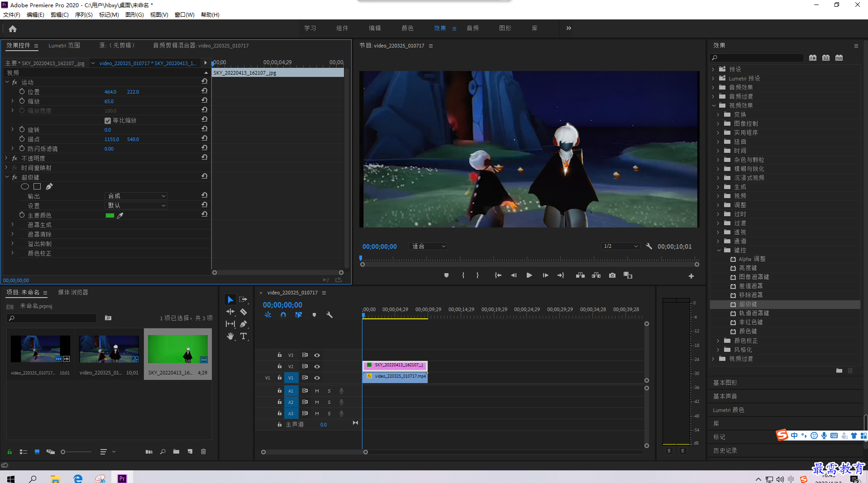Image resolution: width=868 pixels, height=483 pixels.
Task: Open the program monitor button editor plus
Action: pos(691,276)
